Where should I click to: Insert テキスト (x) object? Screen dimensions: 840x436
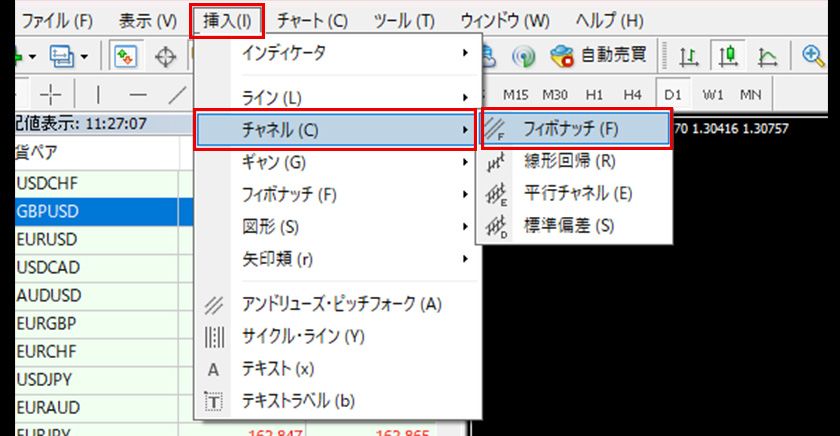(x=338, y=369)
